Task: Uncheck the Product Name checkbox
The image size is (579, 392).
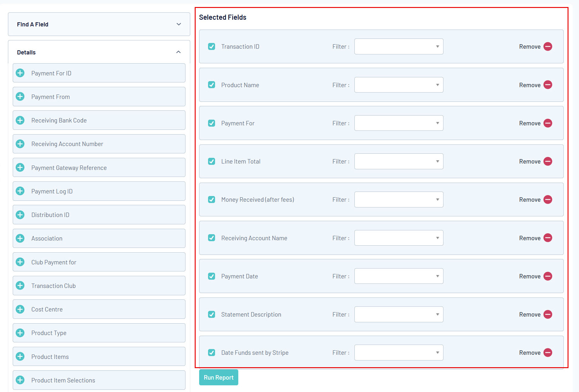Action: 212,85
